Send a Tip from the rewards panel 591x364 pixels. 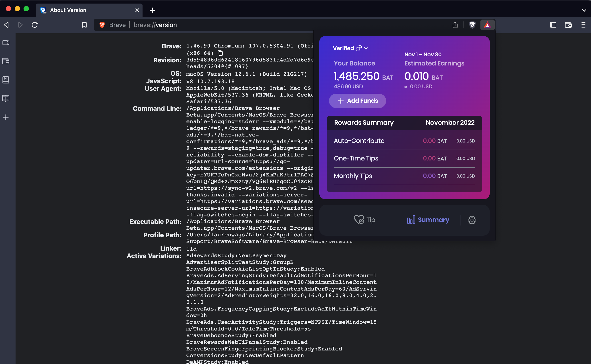365,220
